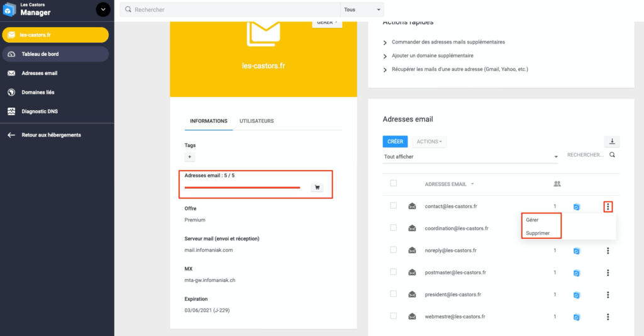Viewport: 644px width, 336px height.
Task: Click the envelope icon for noreply@les-castors.fr
Action: [412, 250]
